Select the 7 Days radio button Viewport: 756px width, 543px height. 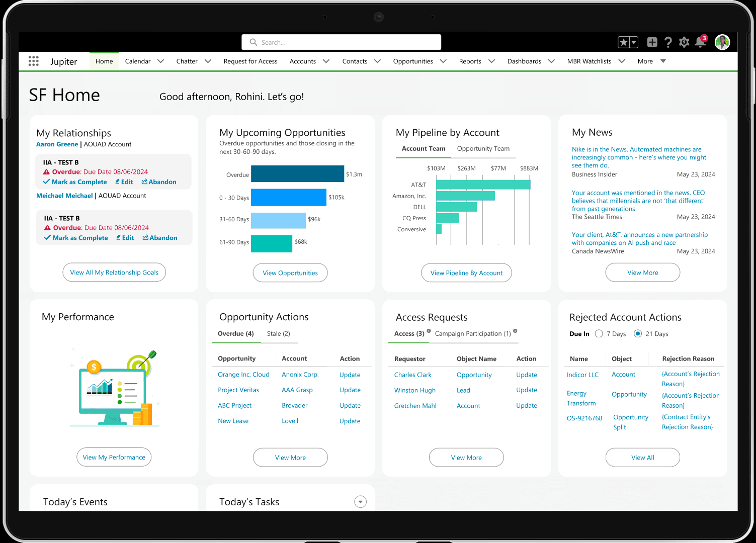pyautogui.click(x=599, y=334)
